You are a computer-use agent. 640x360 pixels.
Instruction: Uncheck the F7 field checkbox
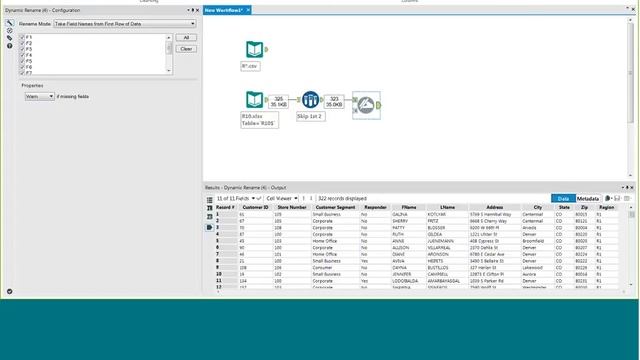pyautogui.click(x=22, y=72)
